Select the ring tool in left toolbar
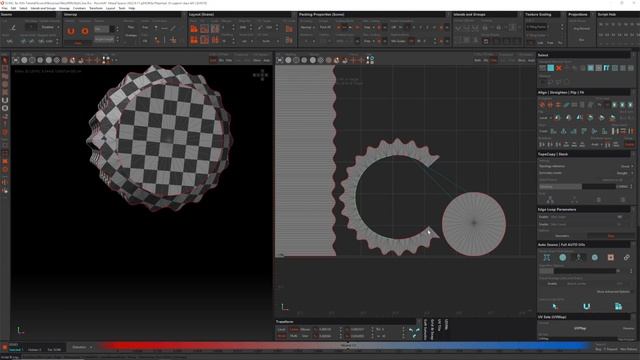 coord(5,109)
